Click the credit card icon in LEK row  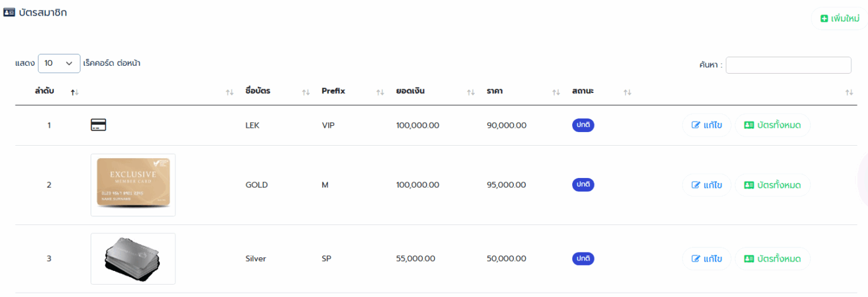98,125
